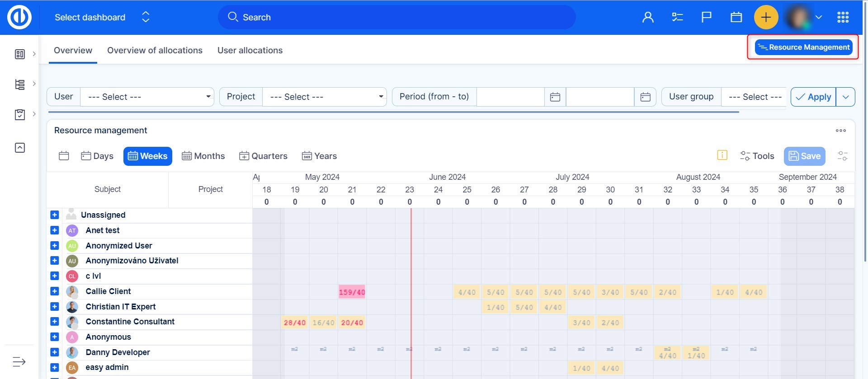The image size is (868, 379).
Task: Click the Resource Management button
Action: pyautogui.click(x=803, y=47)
